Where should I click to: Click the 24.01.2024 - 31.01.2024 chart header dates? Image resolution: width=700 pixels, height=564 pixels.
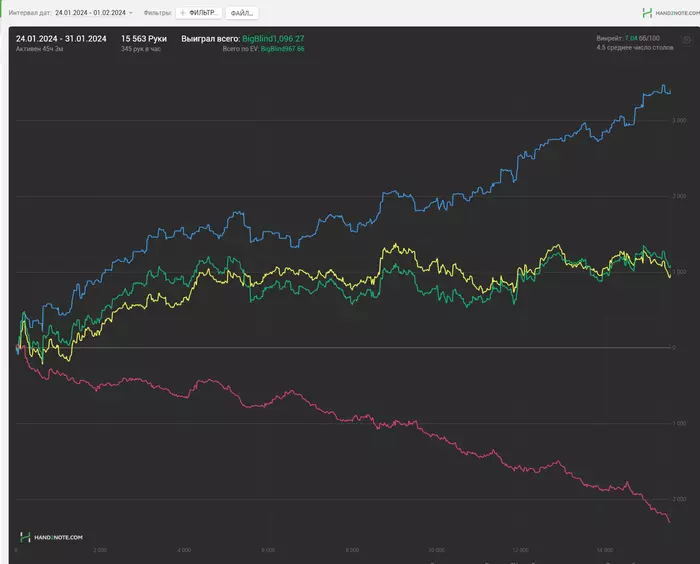coord(61,38)
